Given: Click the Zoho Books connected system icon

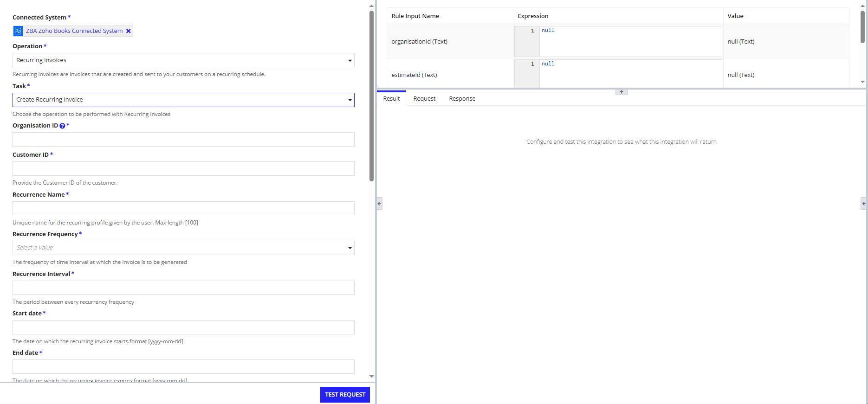Looking at the screenshot, I should point(18,31).
